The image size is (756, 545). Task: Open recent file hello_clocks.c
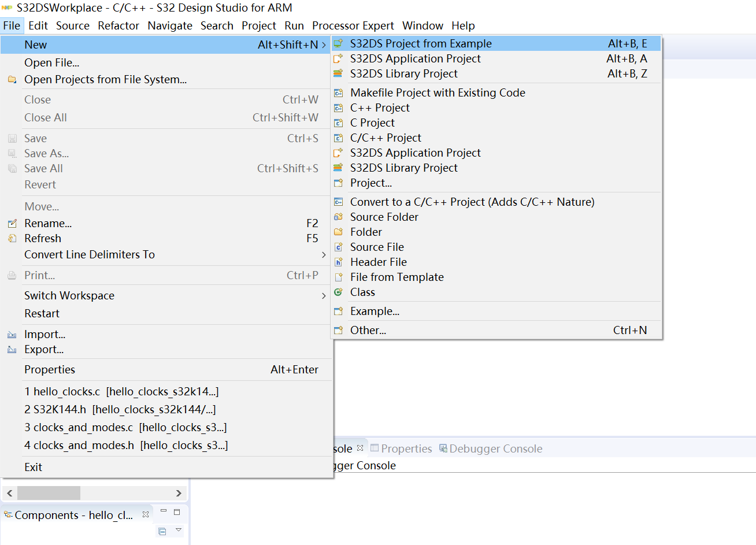pyautogui.click(x=121, y=392)
